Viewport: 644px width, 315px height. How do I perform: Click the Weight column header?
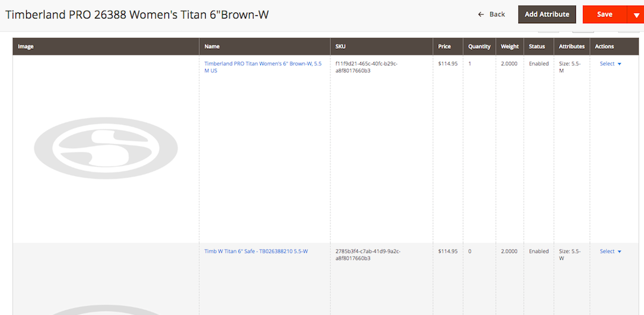(510, 46)
